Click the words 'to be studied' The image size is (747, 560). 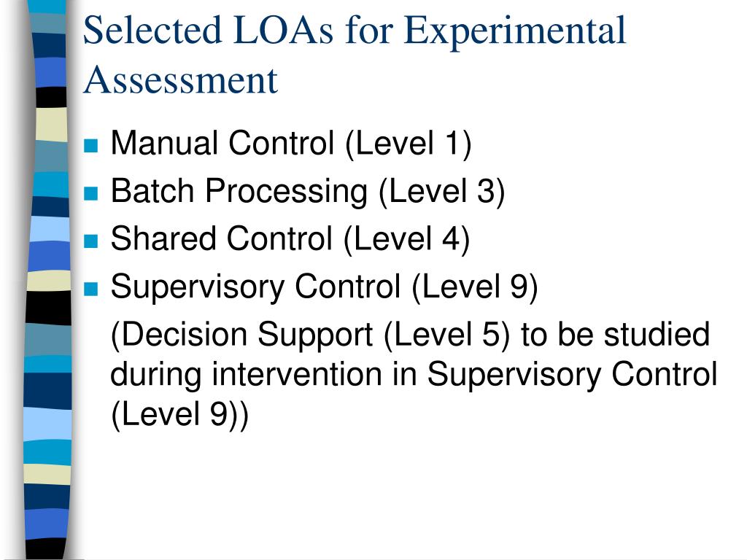coord(616,334)
